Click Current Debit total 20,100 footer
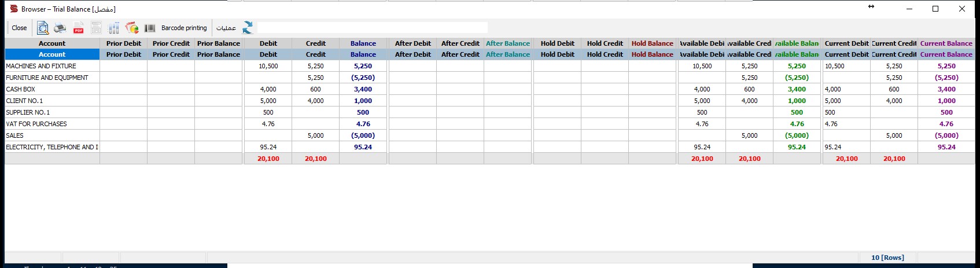This screenshot has height=268, width=980. click(847, 159)
